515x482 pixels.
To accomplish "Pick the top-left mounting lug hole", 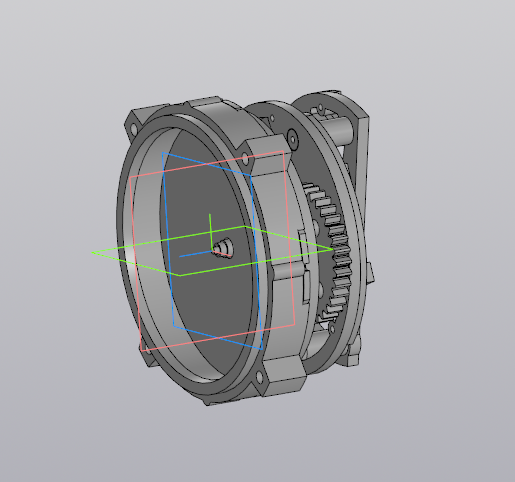I will point(134,129).
